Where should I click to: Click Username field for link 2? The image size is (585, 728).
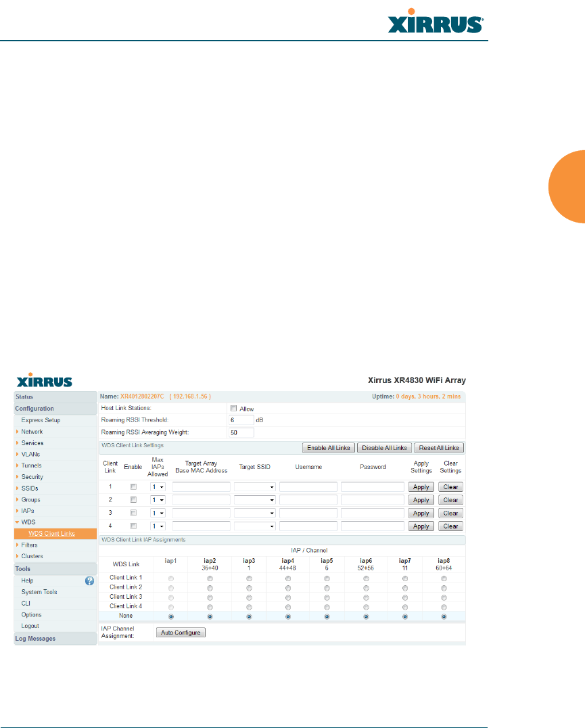(x=308, y=500)
